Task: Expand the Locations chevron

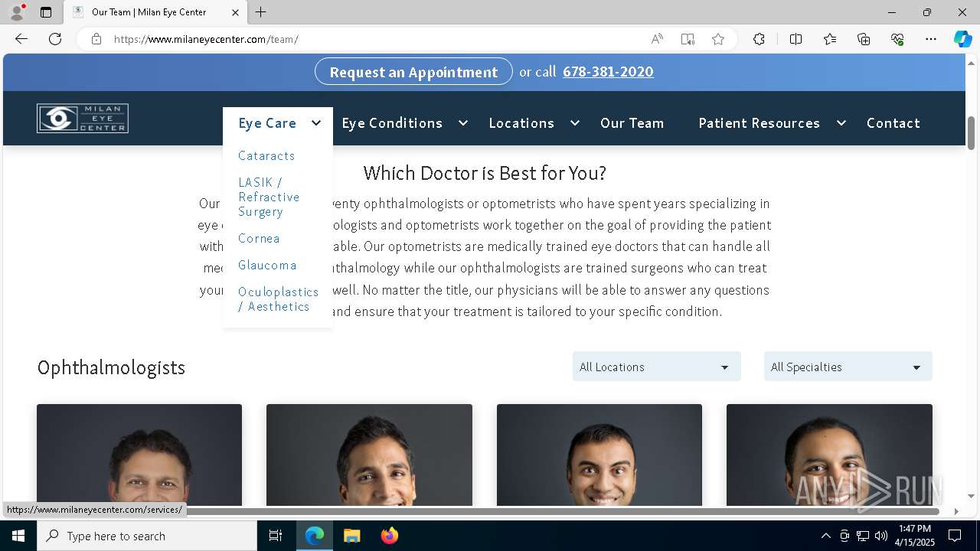Action: click(575, 122)
